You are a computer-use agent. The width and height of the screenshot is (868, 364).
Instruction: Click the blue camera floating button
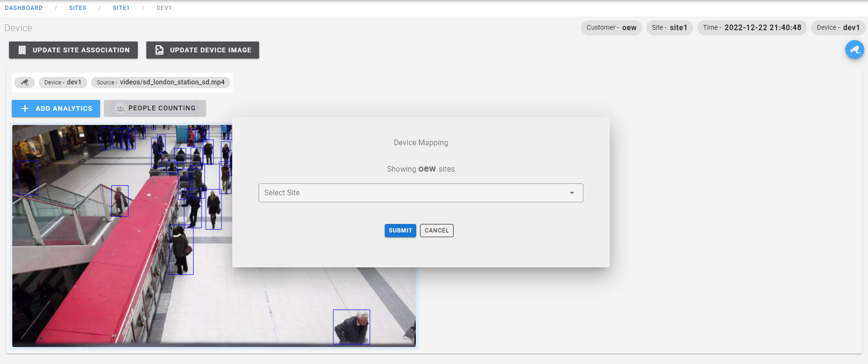tap(854, 50)
